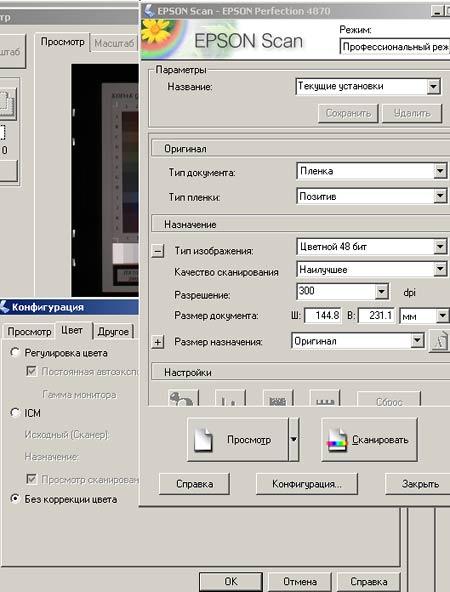Click the width field showing 144.8
The width and height of the screenshot is (450, 592).
323,315
